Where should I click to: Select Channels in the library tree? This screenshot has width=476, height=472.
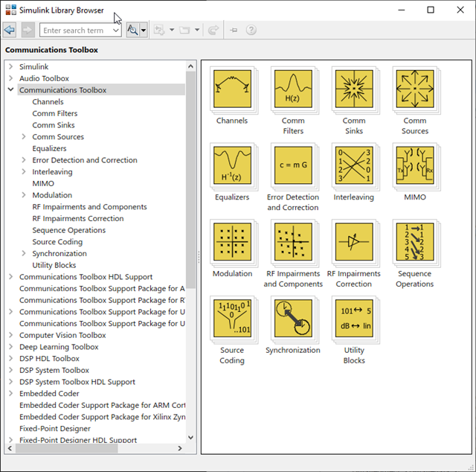click(x=48, y=102)
